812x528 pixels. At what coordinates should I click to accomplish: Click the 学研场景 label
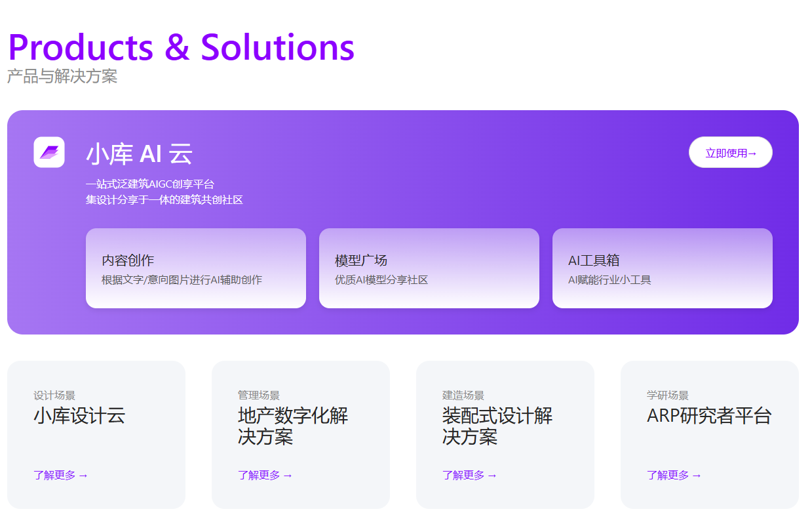coord(668,396)
